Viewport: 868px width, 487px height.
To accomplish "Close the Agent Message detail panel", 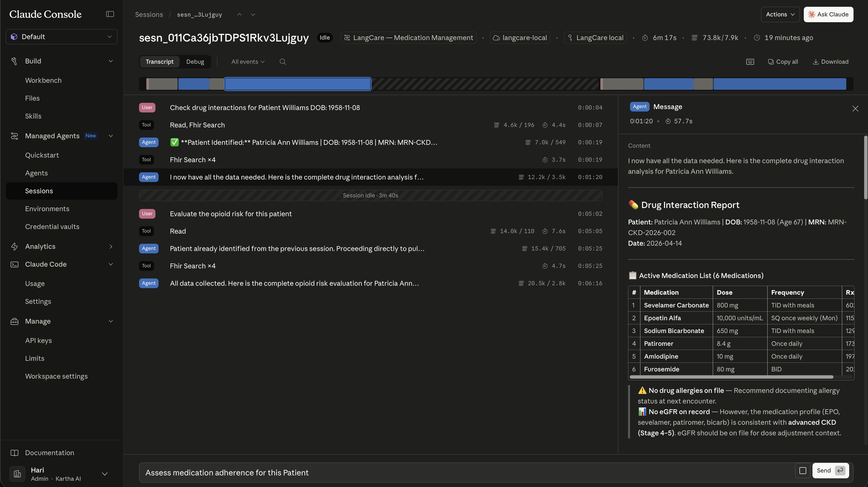I will pyautogui.click(x=855, y=108).
